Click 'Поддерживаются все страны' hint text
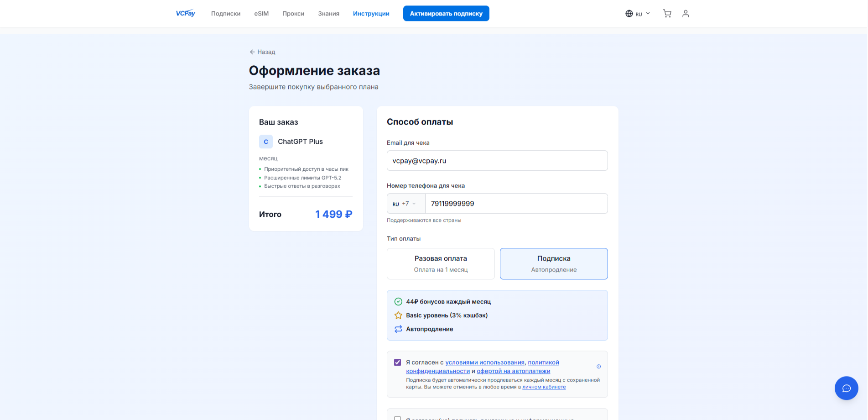The height and width of the screenshot is (420, 868). pyautogui.click(x=424, y=220)
